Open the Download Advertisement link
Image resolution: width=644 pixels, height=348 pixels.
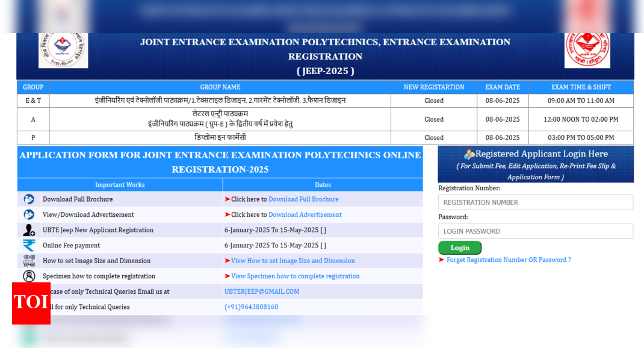tap(305, 214)
